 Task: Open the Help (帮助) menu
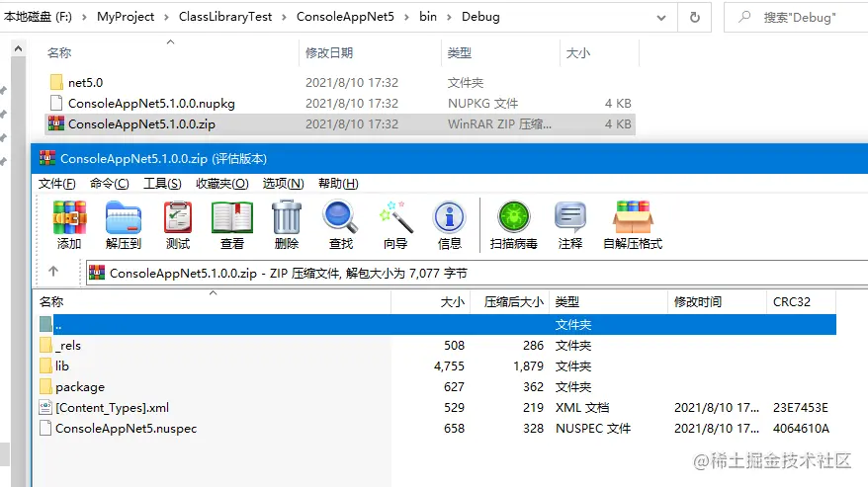point(338,183)
